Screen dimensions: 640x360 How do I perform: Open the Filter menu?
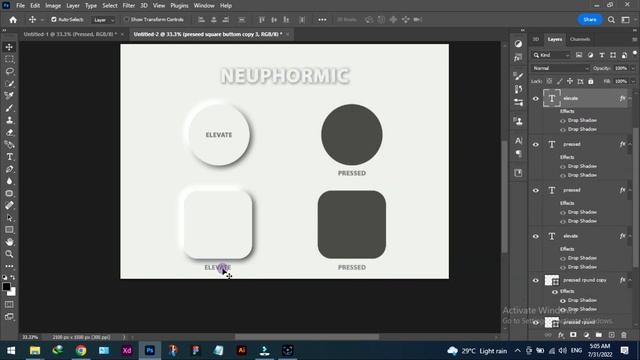point(129,6)
